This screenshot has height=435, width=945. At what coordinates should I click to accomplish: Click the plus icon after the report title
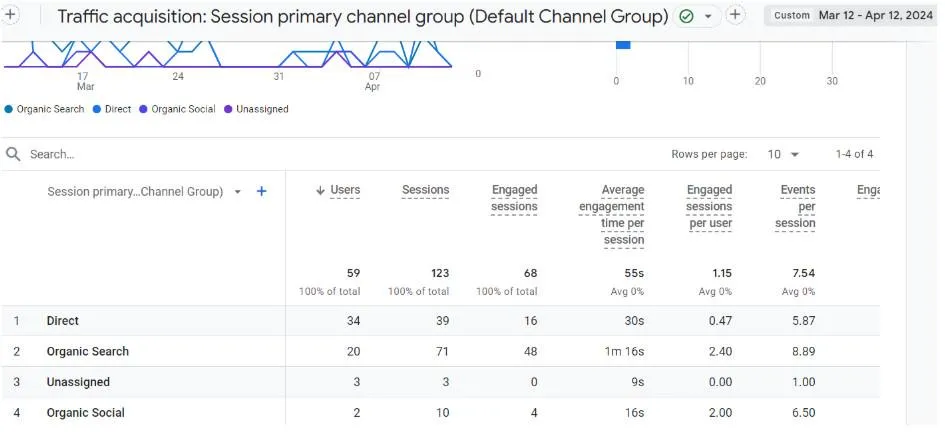point(735,15)
